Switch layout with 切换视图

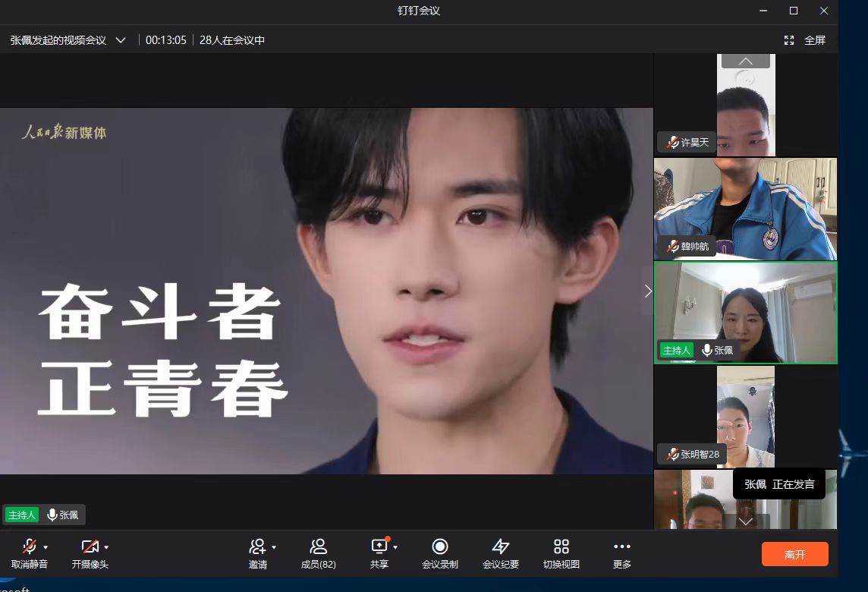click(561, 553)
